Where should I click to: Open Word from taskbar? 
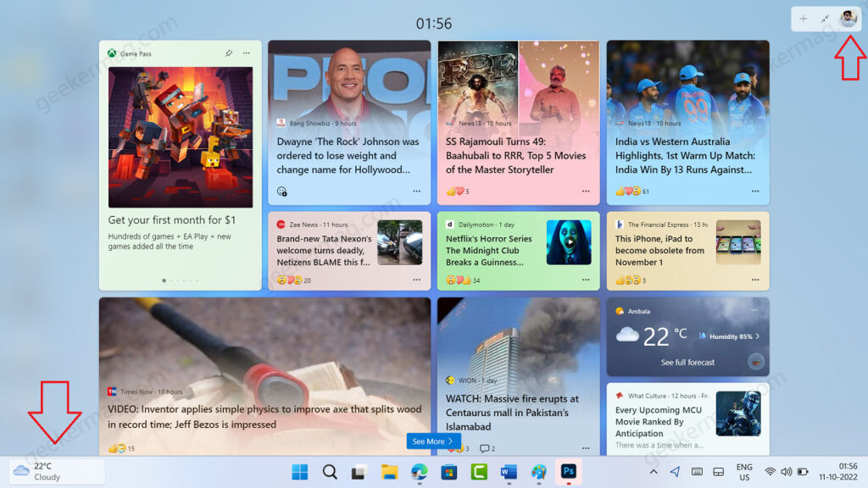pos(509,472)
